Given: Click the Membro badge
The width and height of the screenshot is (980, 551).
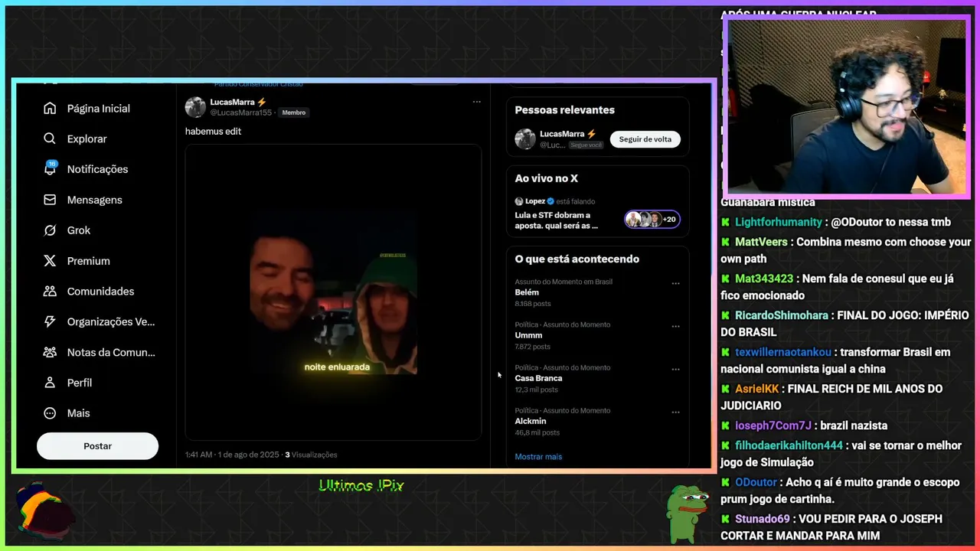Looking at the screenshot, I should pos(294,112).
